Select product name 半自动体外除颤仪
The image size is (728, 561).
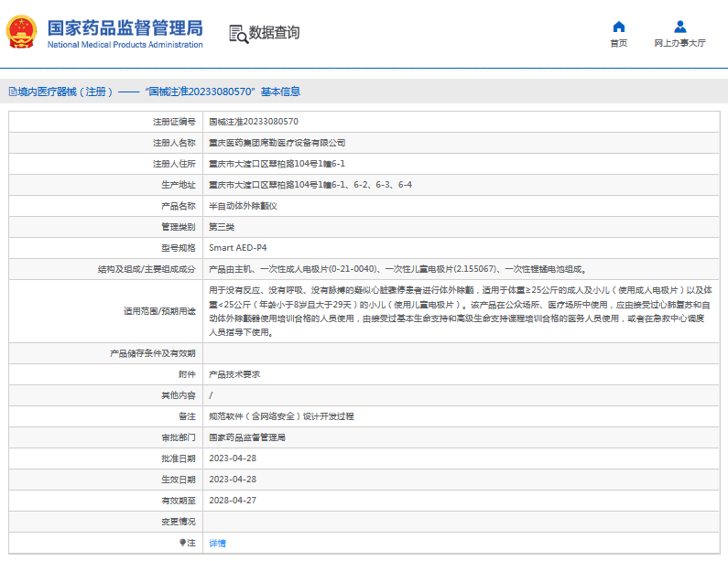[243, 206]
